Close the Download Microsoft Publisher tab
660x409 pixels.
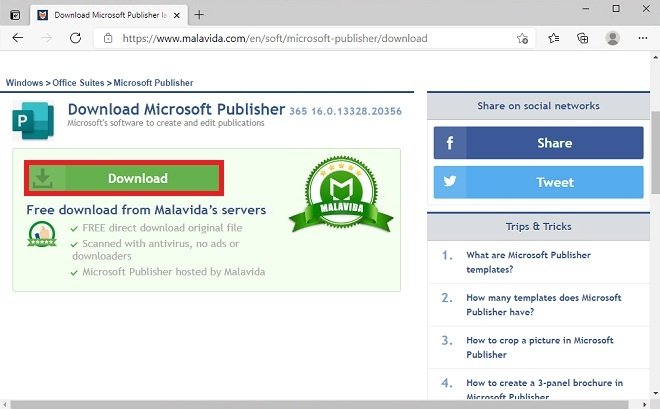(x=177, y=16)
